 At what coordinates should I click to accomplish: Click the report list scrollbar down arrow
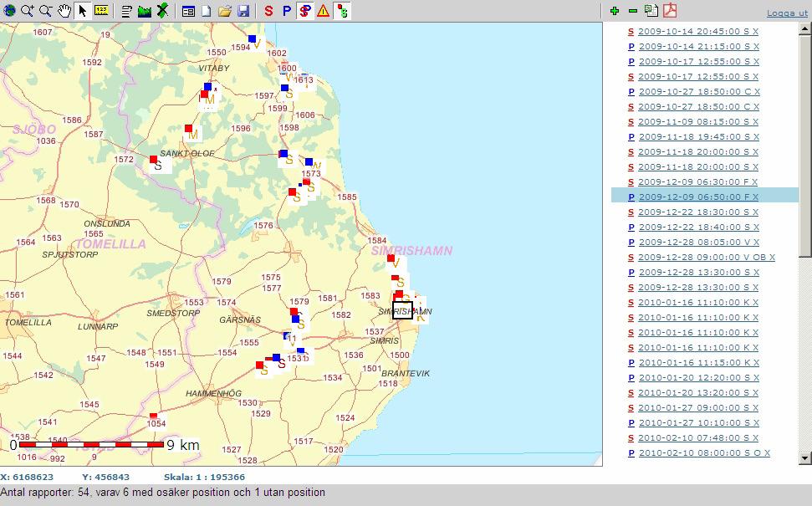point(804,457)
